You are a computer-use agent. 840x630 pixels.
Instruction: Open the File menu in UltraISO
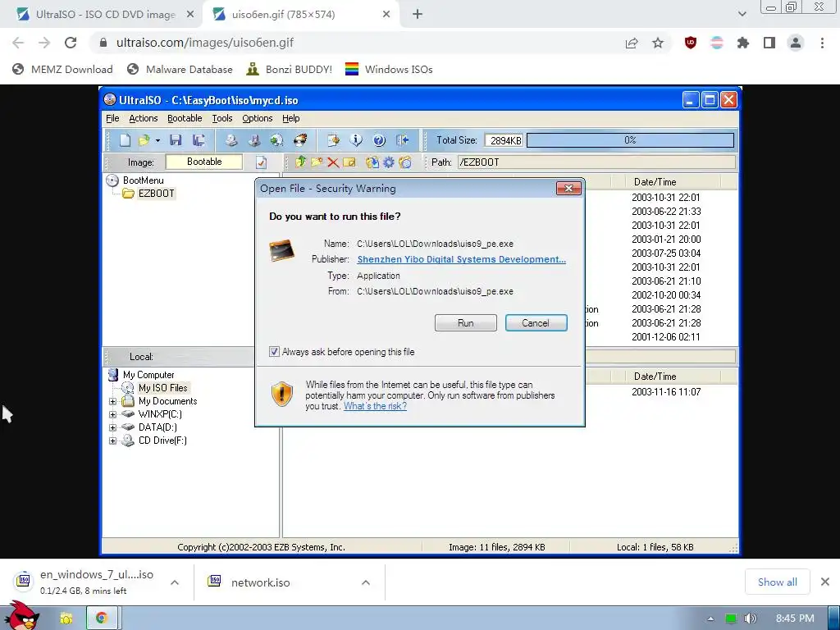click(x=112, y=118)
